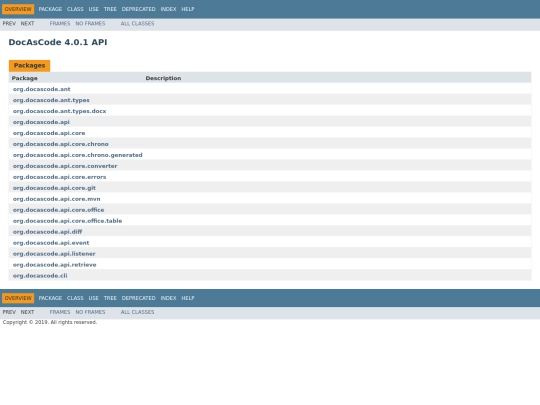
Task: Click the Package column header
Action: [x=24, y=78]
